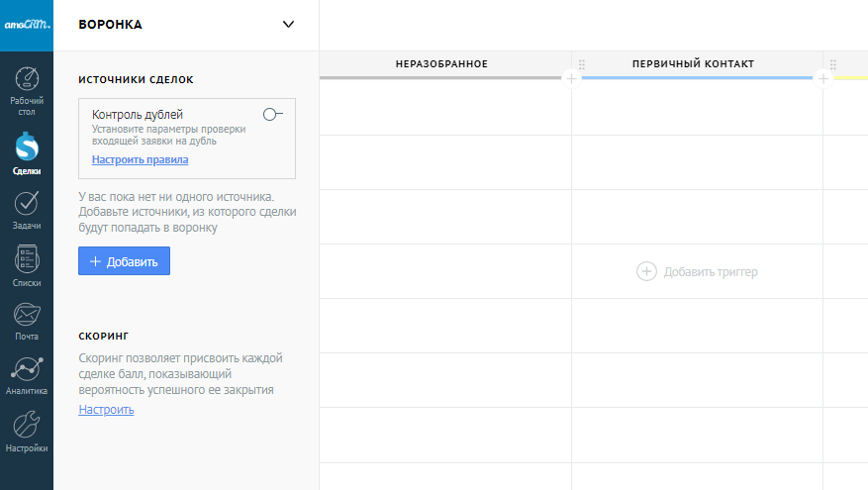Click drag handle left of Первичный контакт
868x490 pixels.
tap(582, 64)
